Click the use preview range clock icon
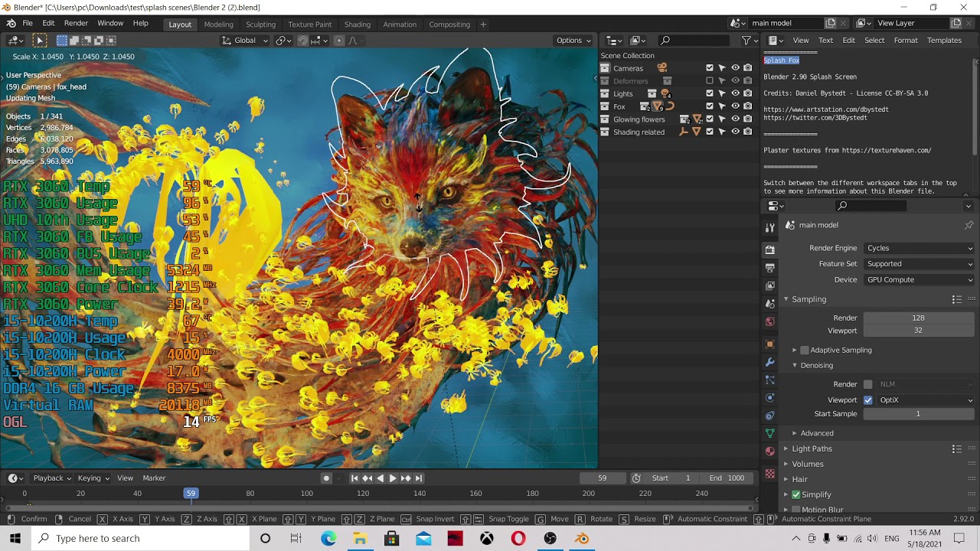 [x=636, y=478]
